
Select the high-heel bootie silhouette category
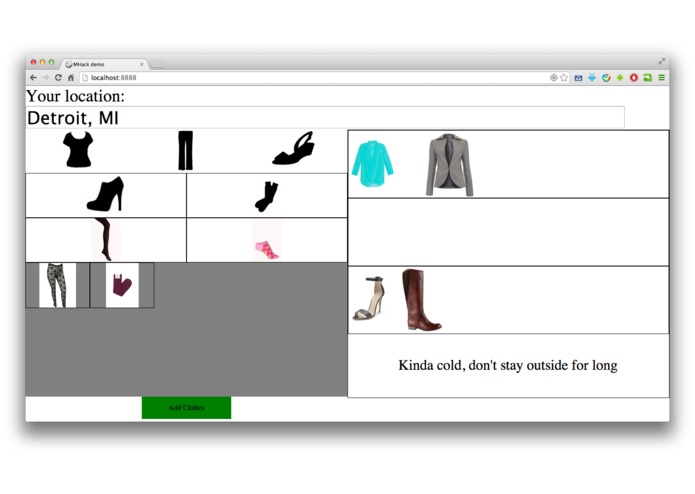coord(105,194)
